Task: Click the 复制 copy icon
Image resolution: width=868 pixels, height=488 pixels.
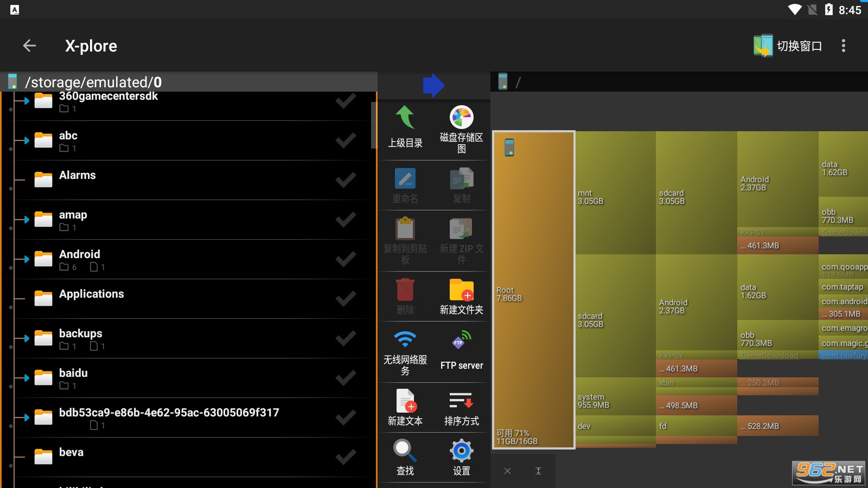Action: click(462, 178)
